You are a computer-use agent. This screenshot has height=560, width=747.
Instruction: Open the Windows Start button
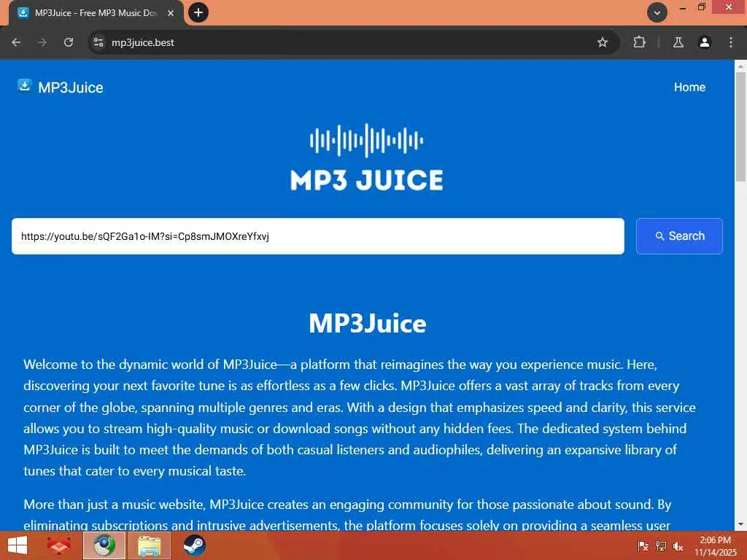tap(18, 545)
